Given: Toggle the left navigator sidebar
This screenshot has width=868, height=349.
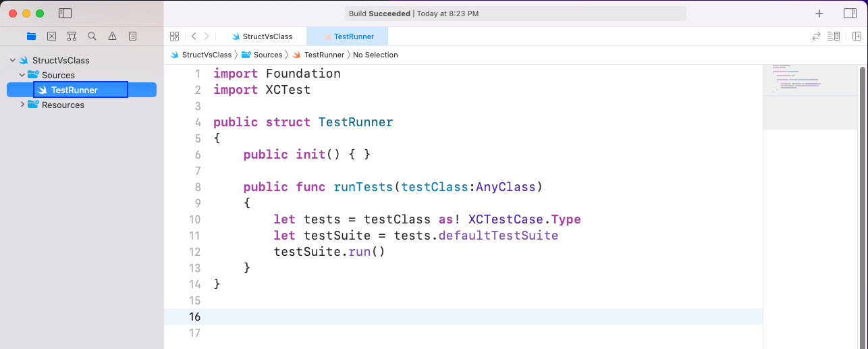Looking at the screenshot, I should pyautogui.click(x=65, y=14).
